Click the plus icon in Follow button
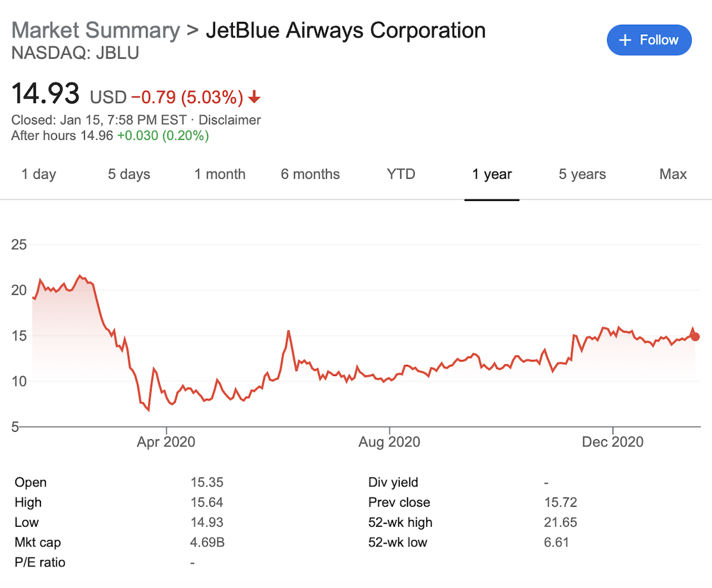The image size is (712, 588). click(x=625, y=40)
